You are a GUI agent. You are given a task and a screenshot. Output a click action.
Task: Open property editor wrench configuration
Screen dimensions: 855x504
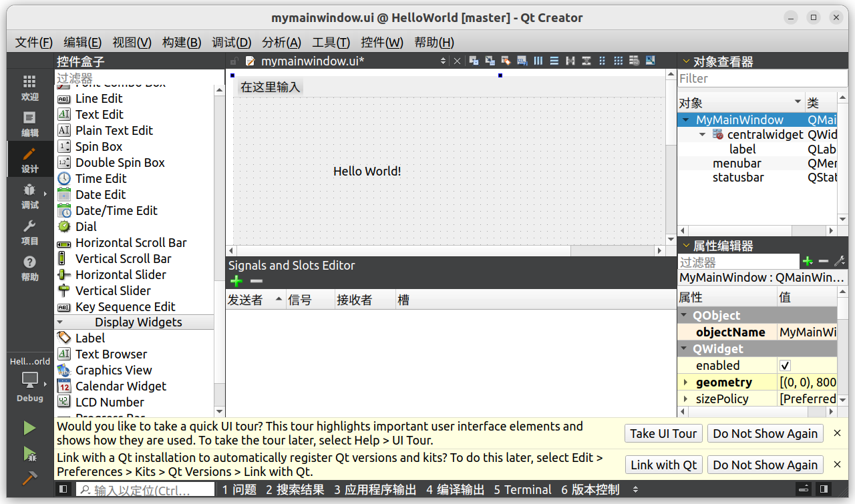click(840, 262)
